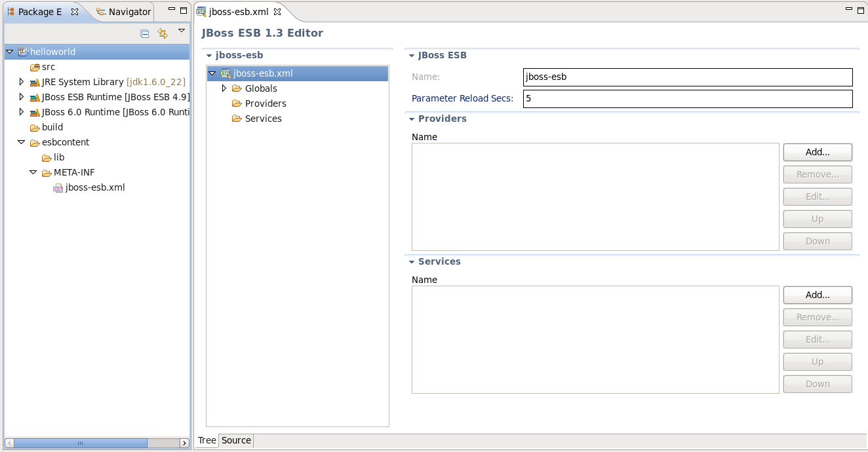
Task: Click Add button in Services section
Action: point(817,295)
